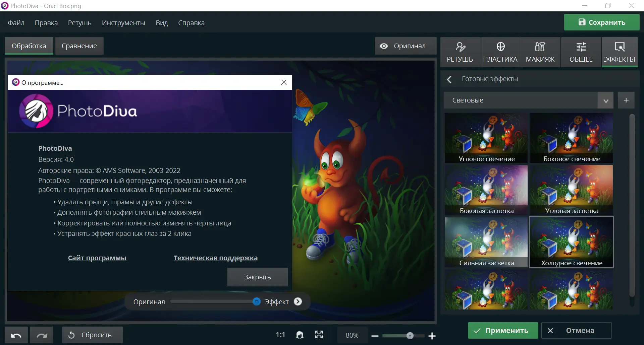644x345 pixels.
Task: Zoom in with the plus icon
Action: 432,336
